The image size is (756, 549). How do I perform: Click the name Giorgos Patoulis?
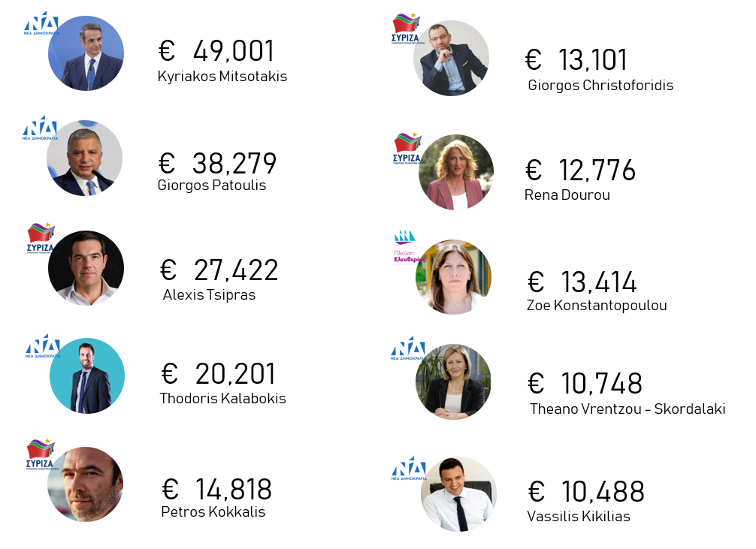pos(212,186)
